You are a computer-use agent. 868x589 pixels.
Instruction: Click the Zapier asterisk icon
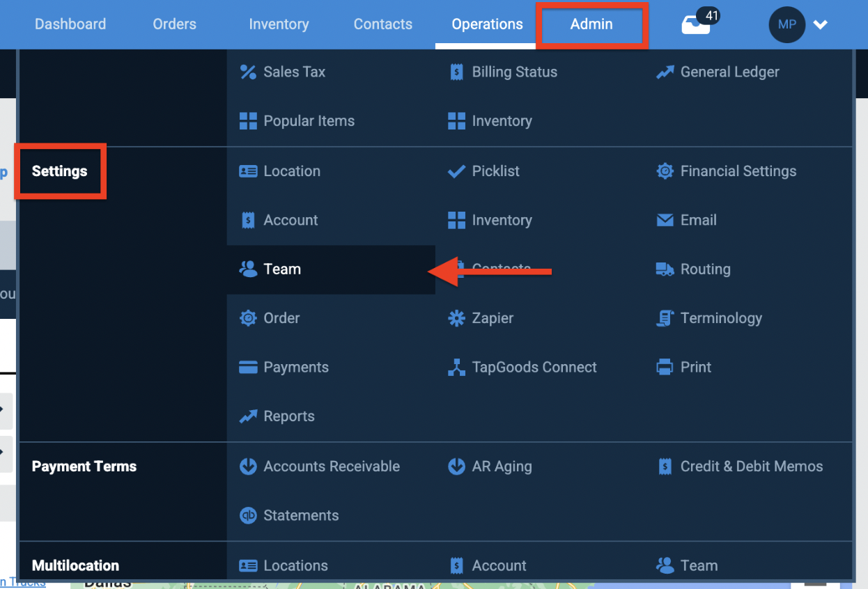click(456, 318)
